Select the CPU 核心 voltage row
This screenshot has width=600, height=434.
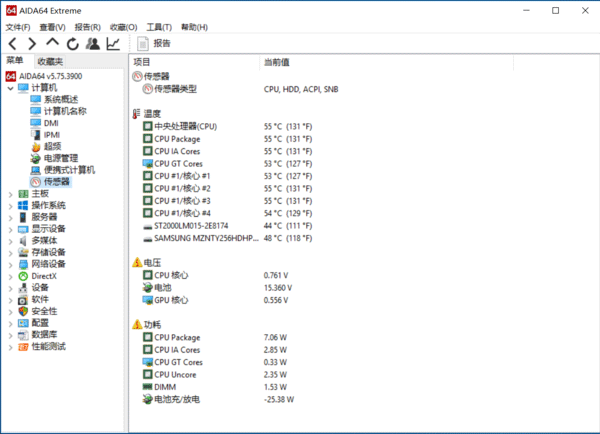[215, 275]
